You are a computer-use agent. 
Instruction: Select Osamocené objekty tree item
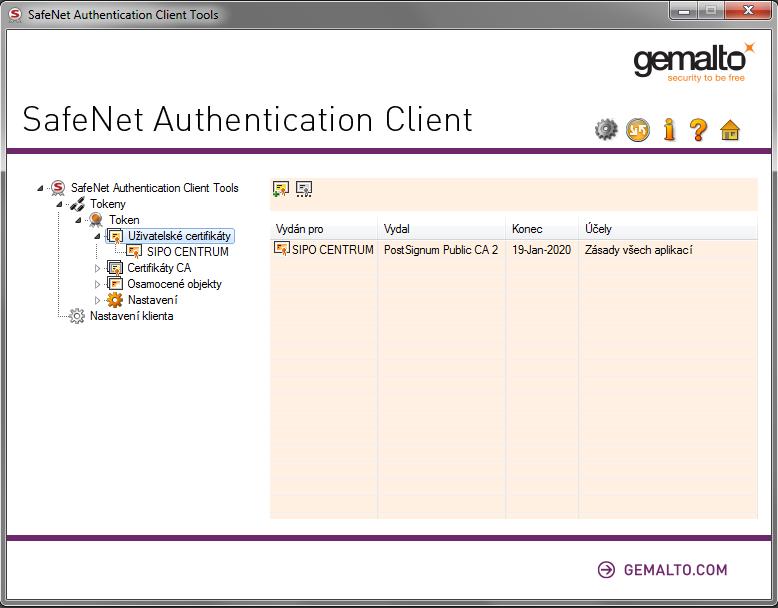point(174,284)
